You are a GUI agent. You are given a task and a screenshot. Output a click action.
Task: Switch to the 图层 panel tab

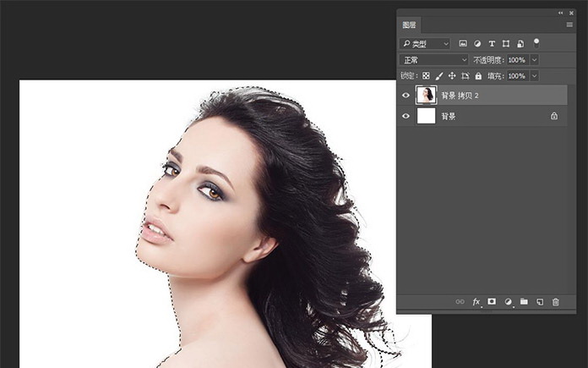(409, 25)
